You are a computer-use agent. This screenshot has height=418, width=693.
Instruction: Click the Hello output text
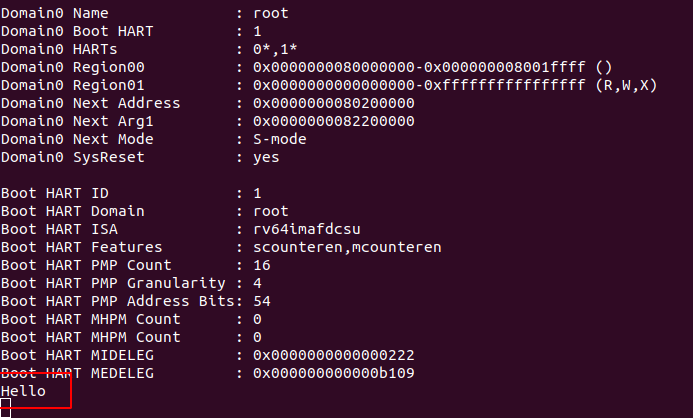[x=23, y=391]
